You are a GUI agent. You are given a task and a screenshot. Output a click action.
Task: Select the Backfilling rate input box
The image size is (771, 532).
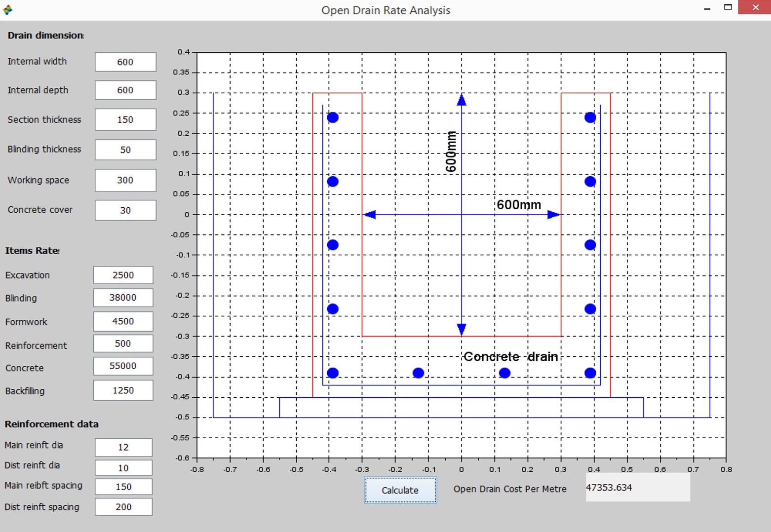123,390
